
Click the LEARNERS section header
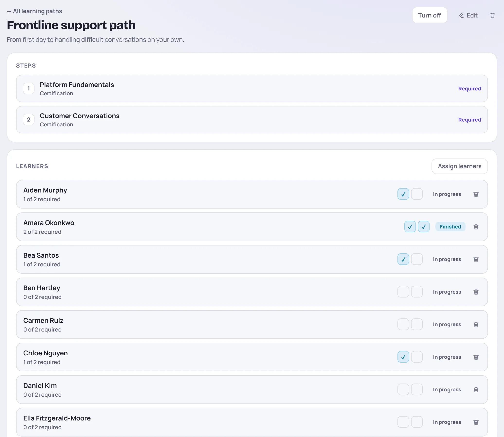32,166
